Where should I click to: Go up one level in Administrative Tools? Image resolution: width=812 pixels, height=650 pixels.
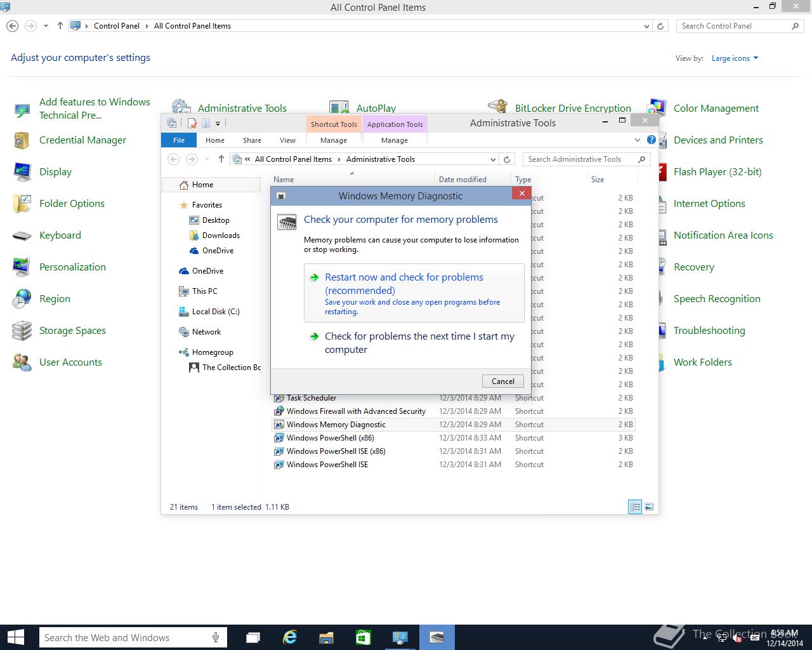click(221, 159)
